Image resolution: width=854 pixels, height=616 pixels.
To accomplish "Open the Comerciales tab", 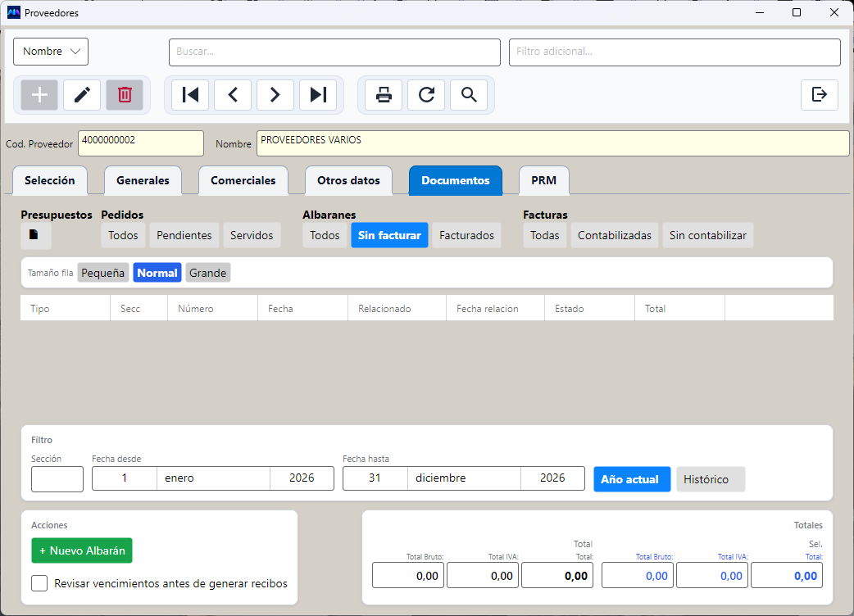I will point(243,180).
